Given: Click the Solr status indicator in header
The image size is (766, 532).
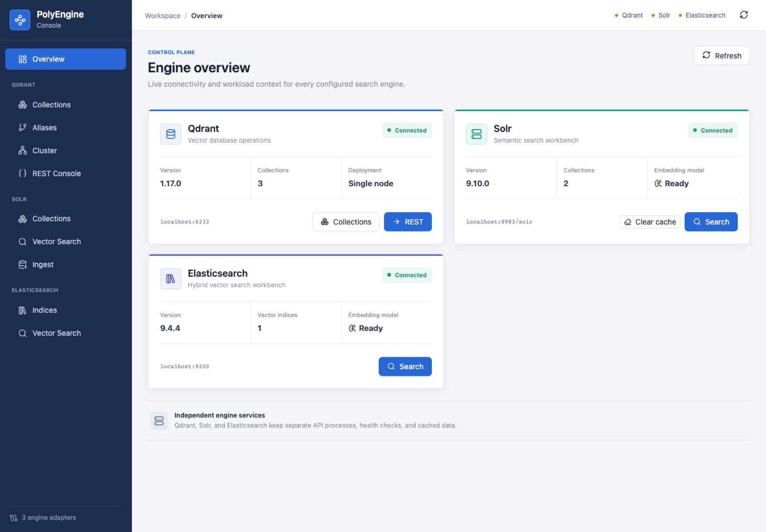Looking at the screenshot, I should [661, 15].
